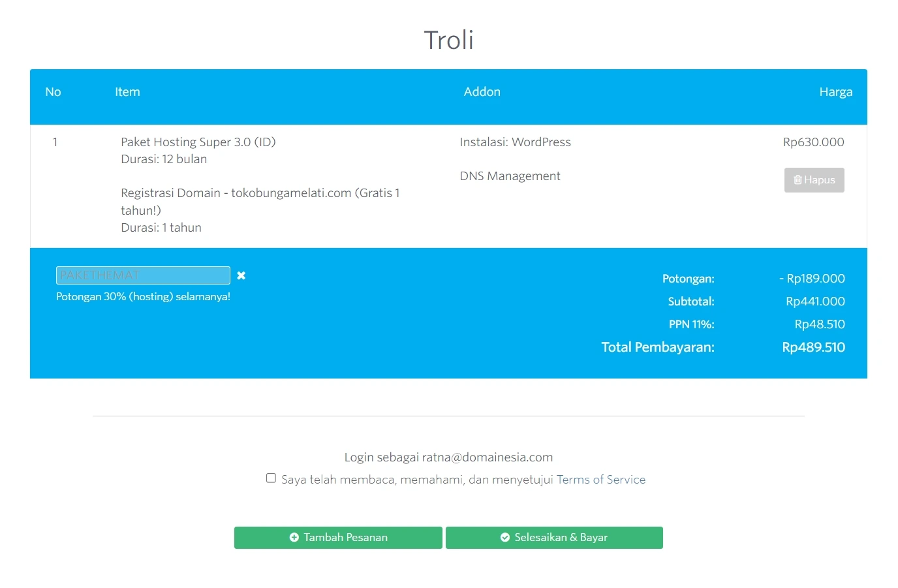
Task: Click the No column header
Action: (x=53, y=92)
